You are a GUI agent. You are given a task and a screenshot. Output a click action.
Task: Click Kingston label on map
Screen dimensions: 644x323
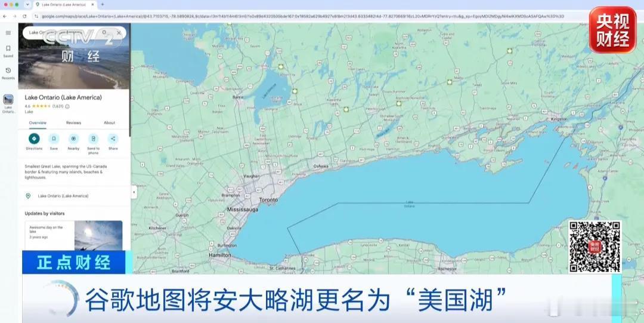pos(559,119)
